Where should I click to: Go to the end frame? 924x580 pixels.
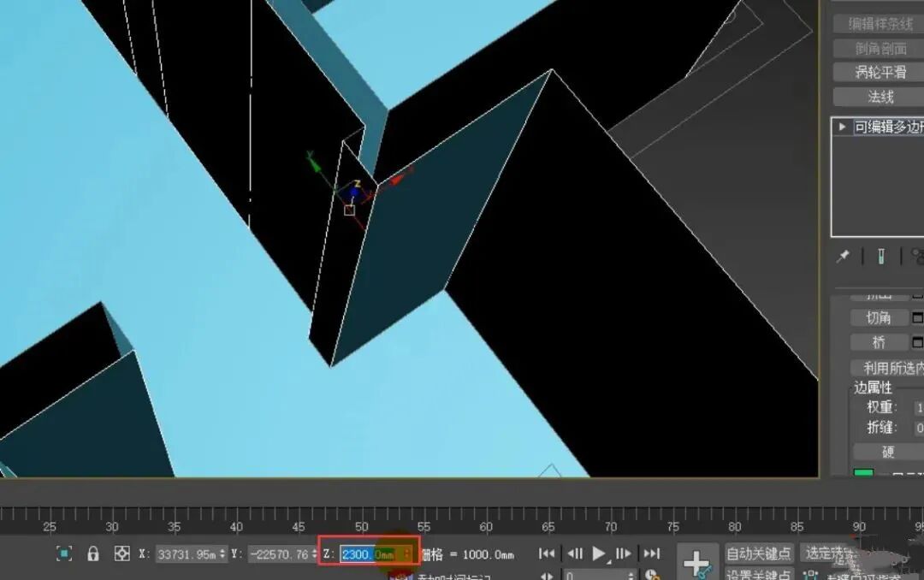(x=651, y=553)
